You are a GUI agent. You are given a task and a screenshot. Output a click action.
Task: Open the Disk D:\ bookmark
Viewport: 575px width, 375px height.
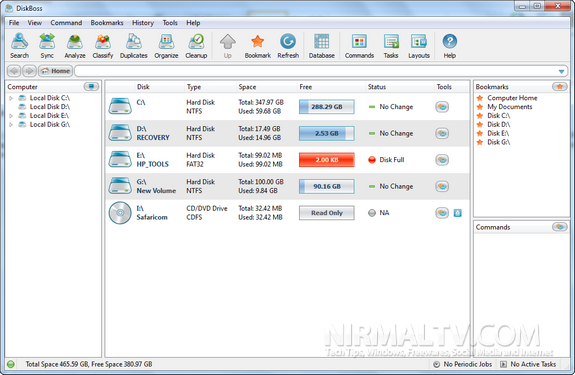(x=498, y=124)
